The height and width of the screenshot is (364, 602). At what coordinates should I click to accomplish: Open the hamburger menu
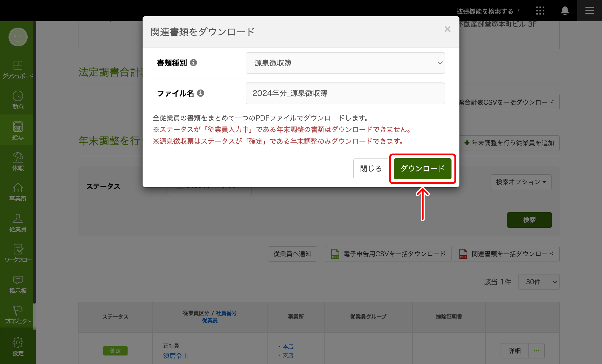[589, 11]
